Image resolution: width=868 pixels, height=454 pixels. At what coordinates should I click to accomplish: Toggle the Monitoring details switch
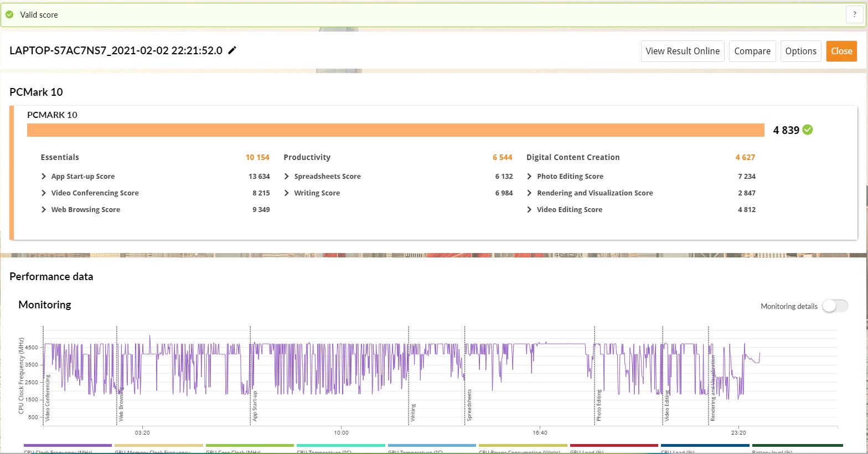point(834,306)
